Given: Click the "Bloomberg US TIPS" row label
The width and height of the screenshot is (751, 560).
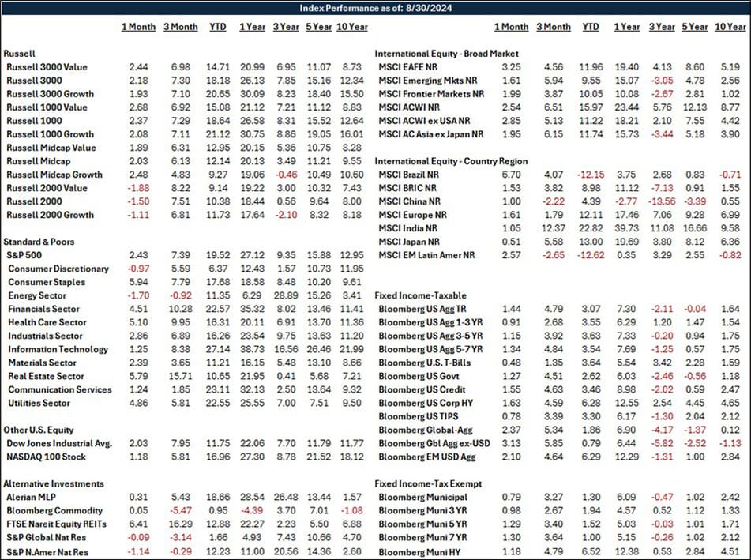Looking at the screenshot, I should pos(418,416).
